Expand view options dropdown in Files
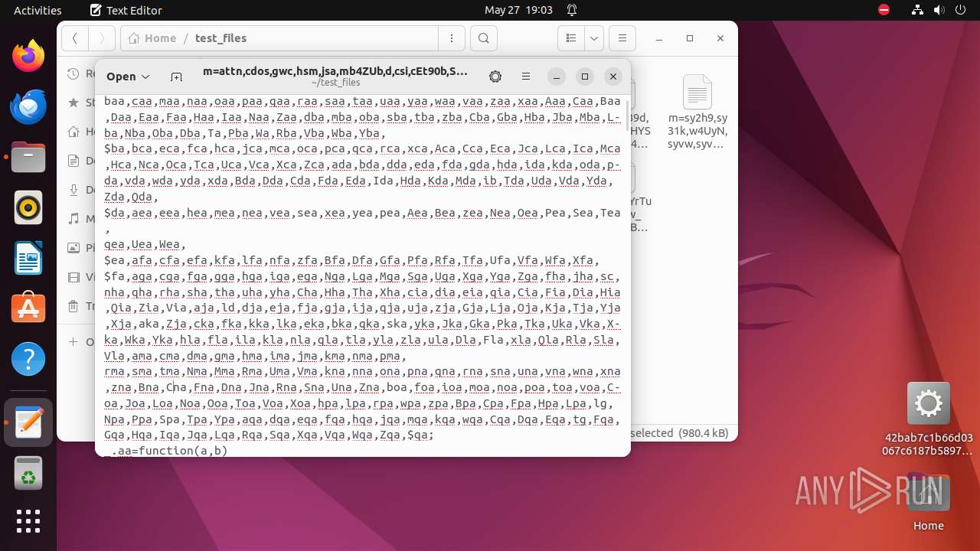980x551 pixels. [594, 38]
